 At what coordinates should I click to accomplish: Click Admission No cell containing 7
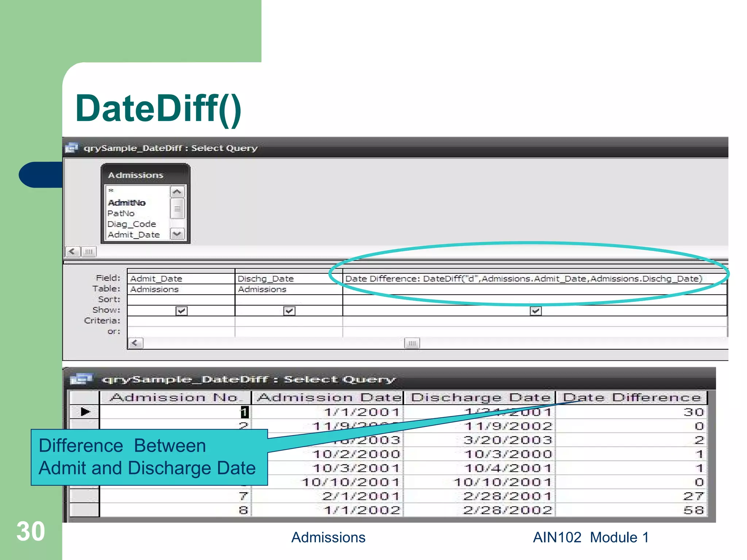(x=175, y=496)
